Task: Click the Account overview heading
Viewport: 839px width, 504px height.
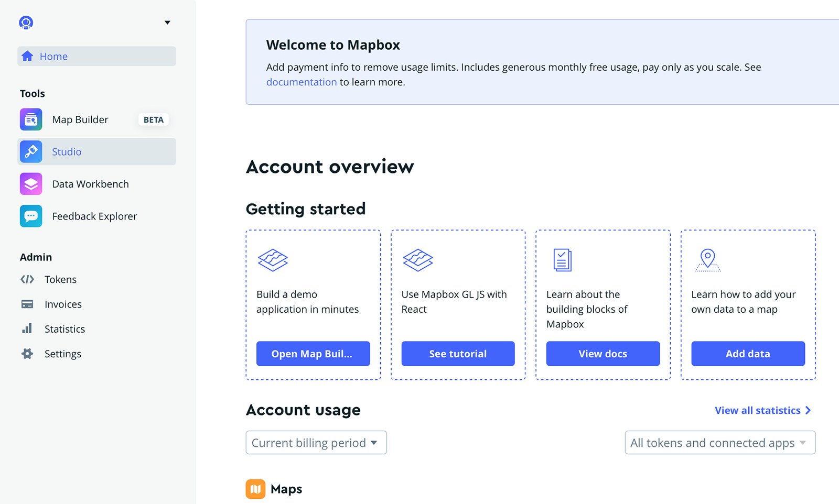Action: [x=330, y=167]
